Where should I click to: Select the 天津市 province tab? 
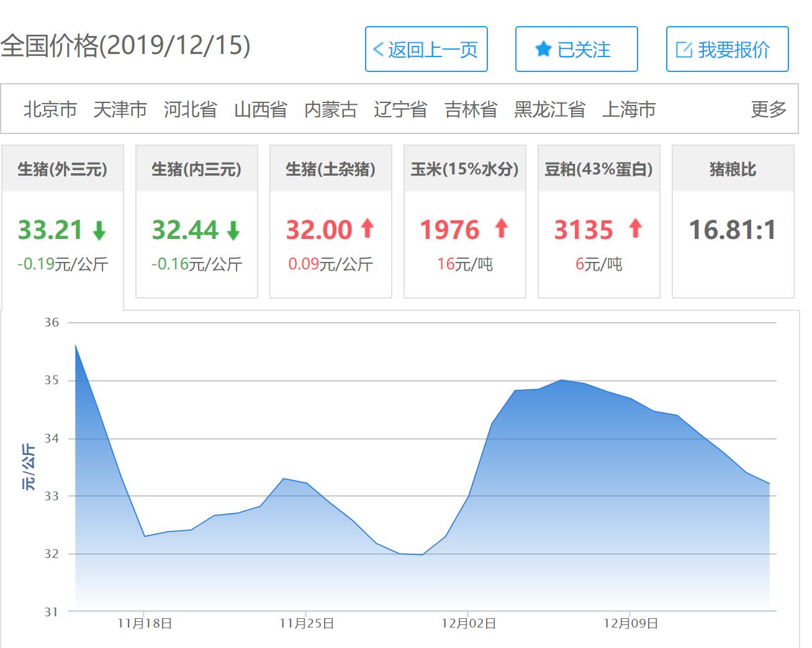tap(121, 110)
